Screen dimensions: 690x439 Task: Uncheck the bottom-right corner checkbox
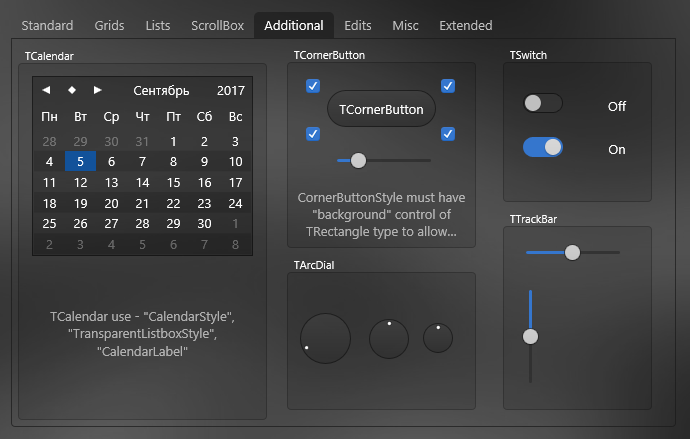[x=448, y=134]
